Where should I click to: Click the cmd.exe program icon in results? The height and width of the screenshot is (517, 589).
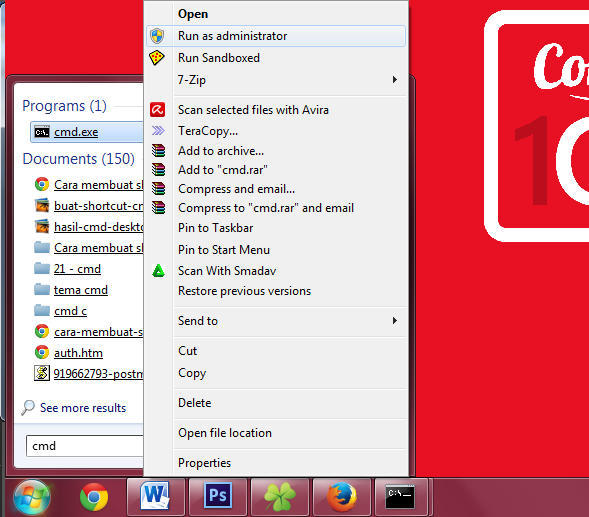(x=42, y=132)
